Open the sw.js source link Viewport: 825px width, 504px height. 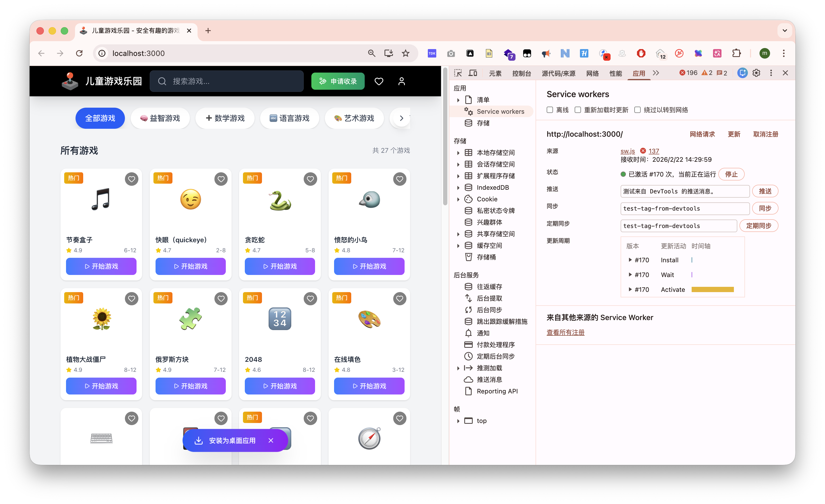(627, 151)
